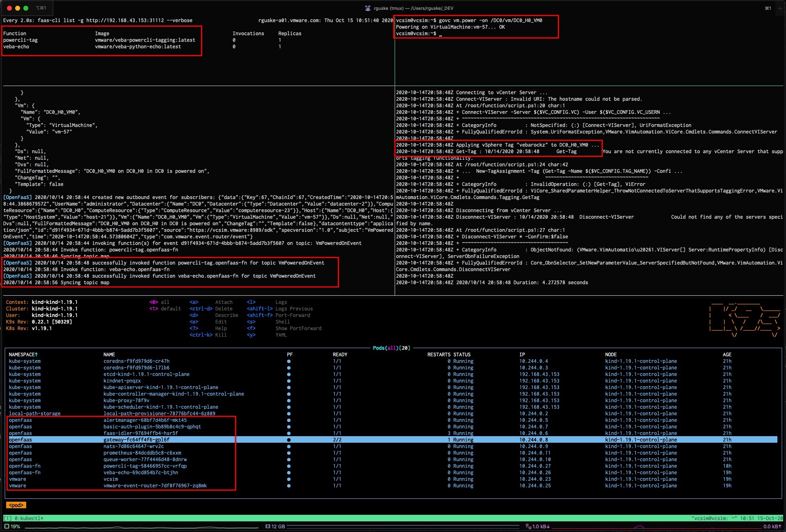Click vmware/veba-powercli-tagging:latest image text

pos(145,40)
